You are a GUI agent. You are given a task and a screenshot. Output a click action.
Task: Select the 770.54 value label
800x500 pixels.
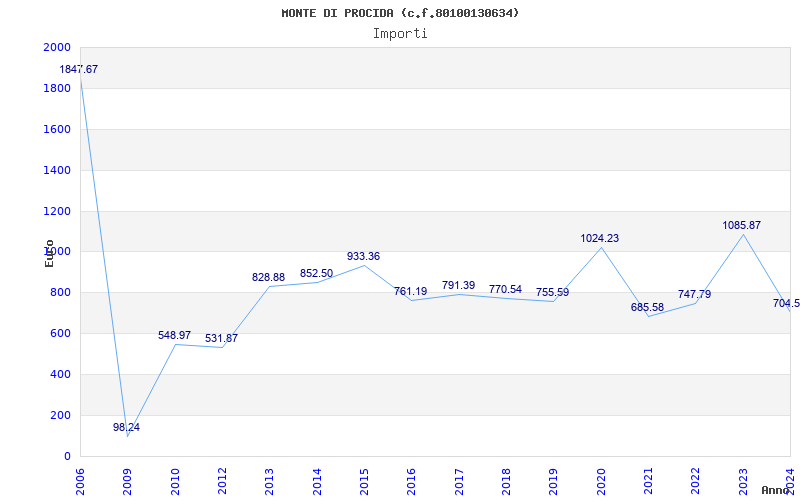505,289
